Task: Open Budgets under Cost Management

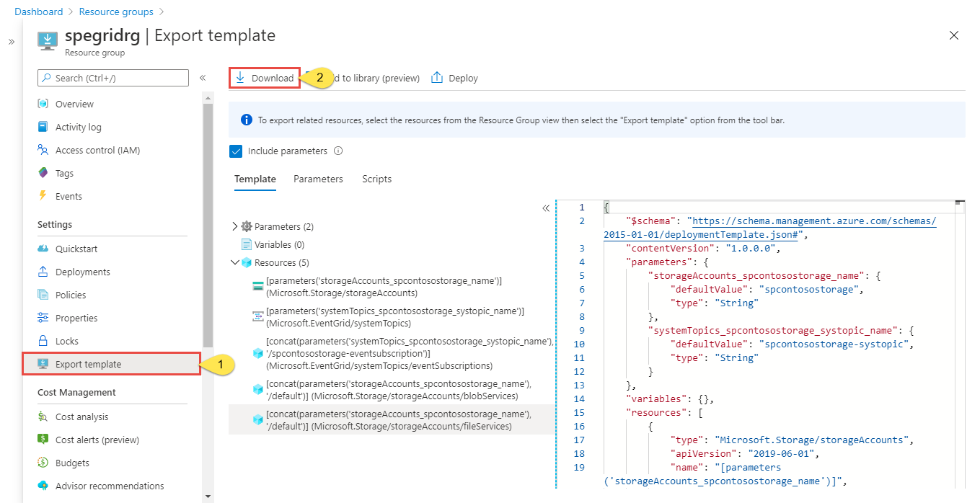Action: (x=73, y=463)
